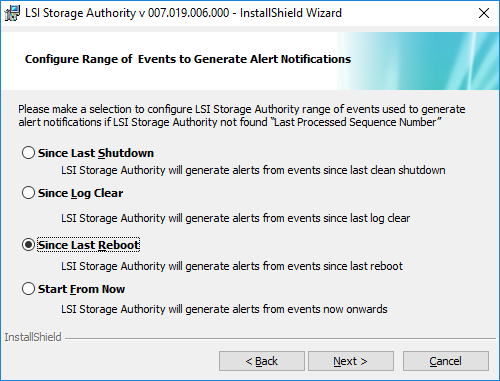This screenshot has width=500, height=381.
Task: Close the InstallShield Wizard window
Action: pyautogui.click(x=484, y=13)
